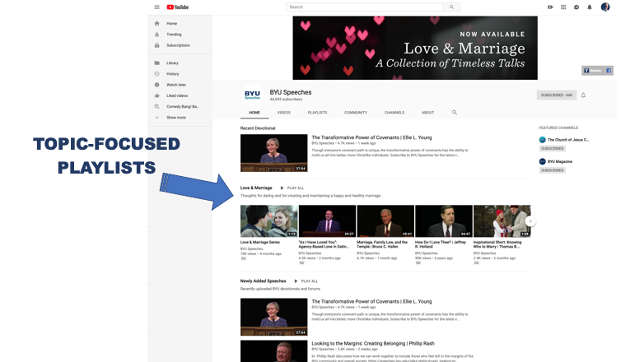Viewport: 644px width, 362px height.
Task: Click the BYU Speeches channel name
Action: tap(291, 92)
